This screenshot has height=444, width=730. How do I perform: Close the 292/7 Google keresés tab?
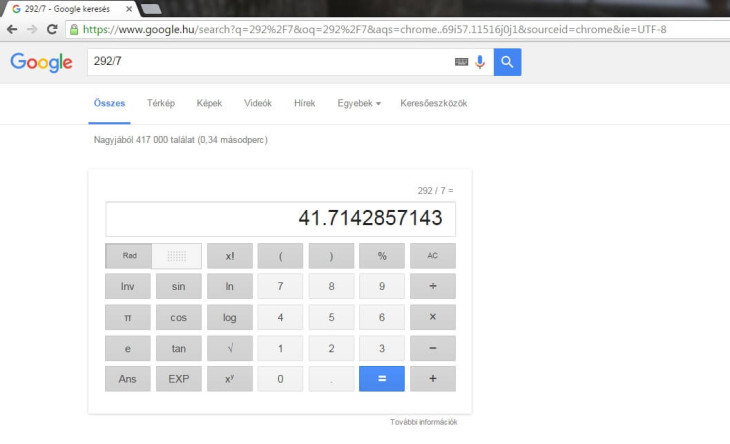point(129,9)
